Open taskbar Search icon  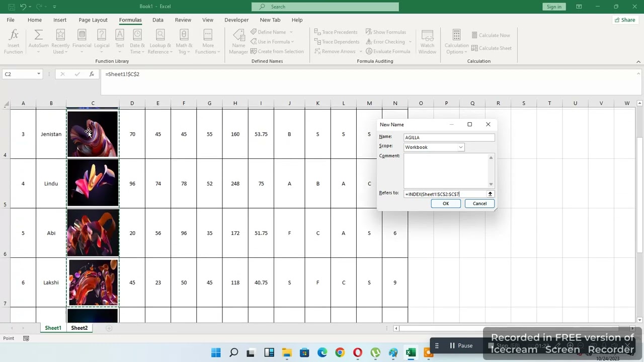point(233,352)
